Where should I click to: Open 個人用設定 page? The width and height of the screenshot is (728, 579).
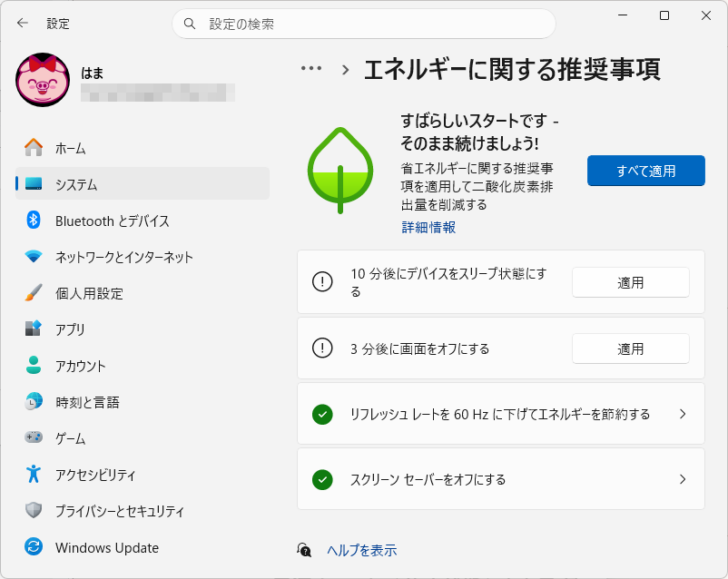pyautogui.click(x=143, y=293)
